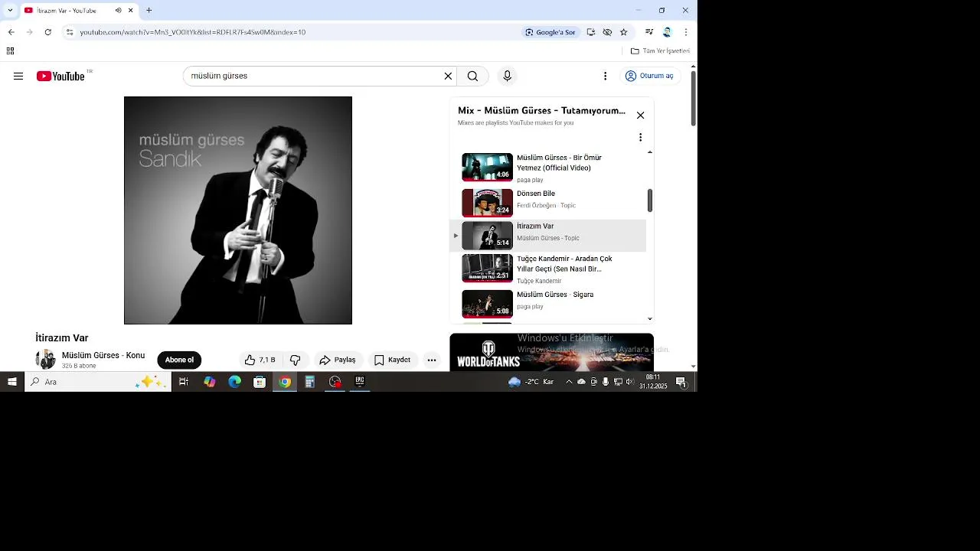Open the media control icon in Chrome
980x551 pixels.
649,32
